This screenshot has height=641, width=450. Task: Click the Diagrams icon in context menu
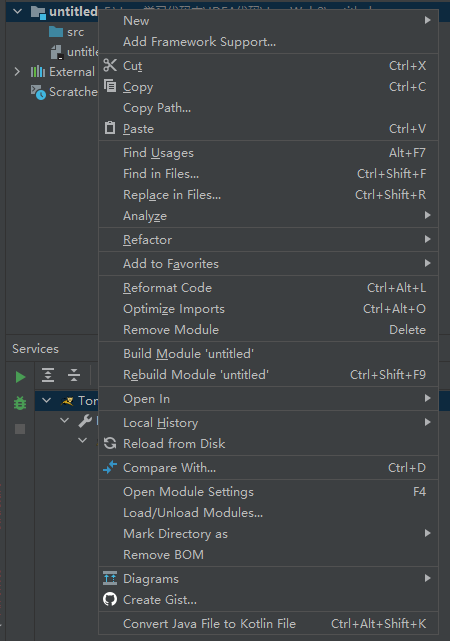coord(110,578)
